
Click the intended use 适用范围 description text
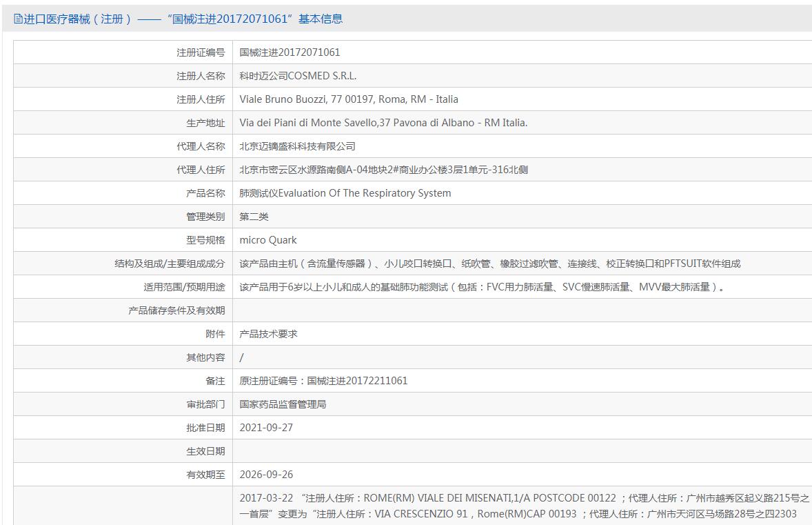(482, 286)
